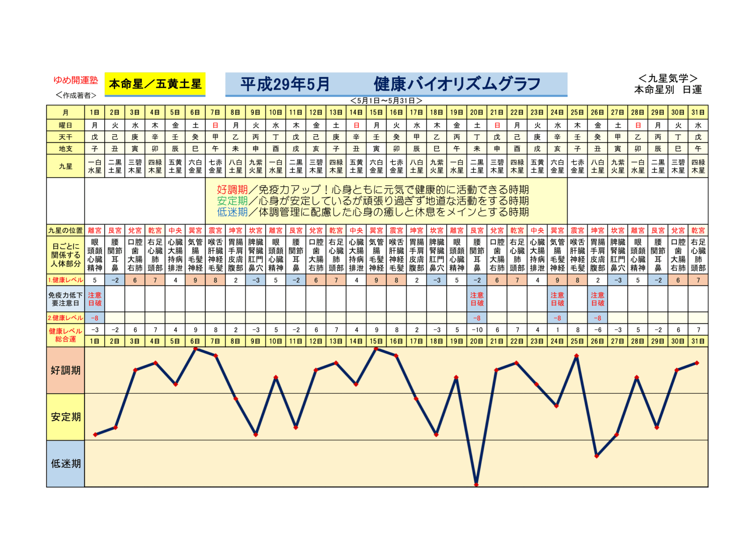Click the 注意日破 cell under the 24th
Image resolution: width=756 pixels, height=535 pixels.
pos(557,299)
